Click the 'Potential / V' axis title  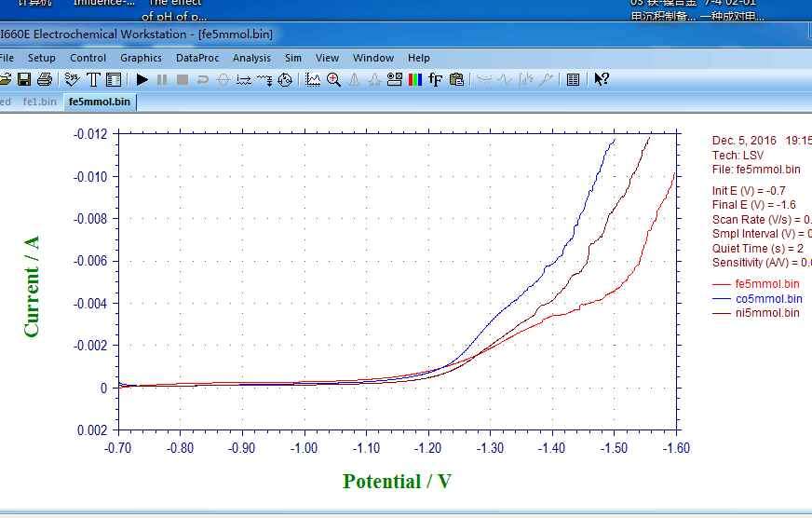point(398,482)
